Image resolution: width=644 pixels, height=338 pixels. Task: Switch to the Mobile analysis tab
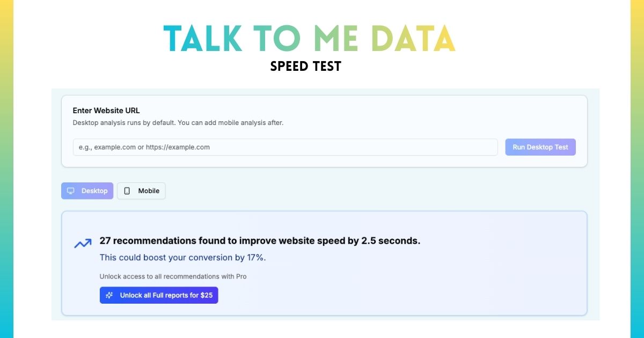[x=141, y=190]
